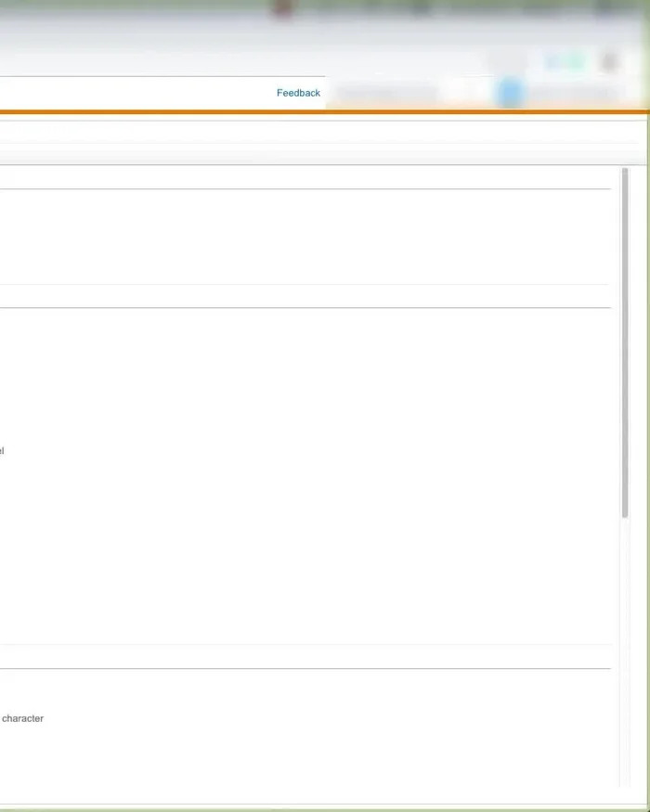This screenshot has height=812, width=650.
Task: Click the Feedback link
Action: (x=298, y=93)
